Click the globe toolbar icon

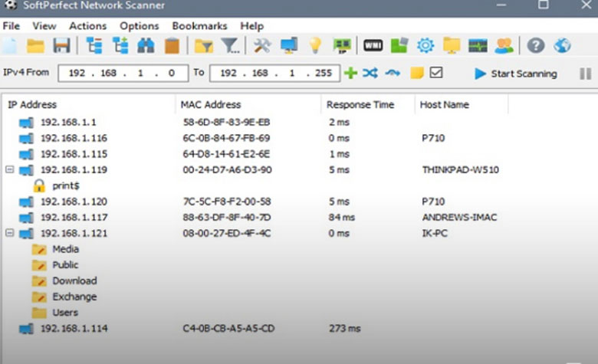[562, 46]
